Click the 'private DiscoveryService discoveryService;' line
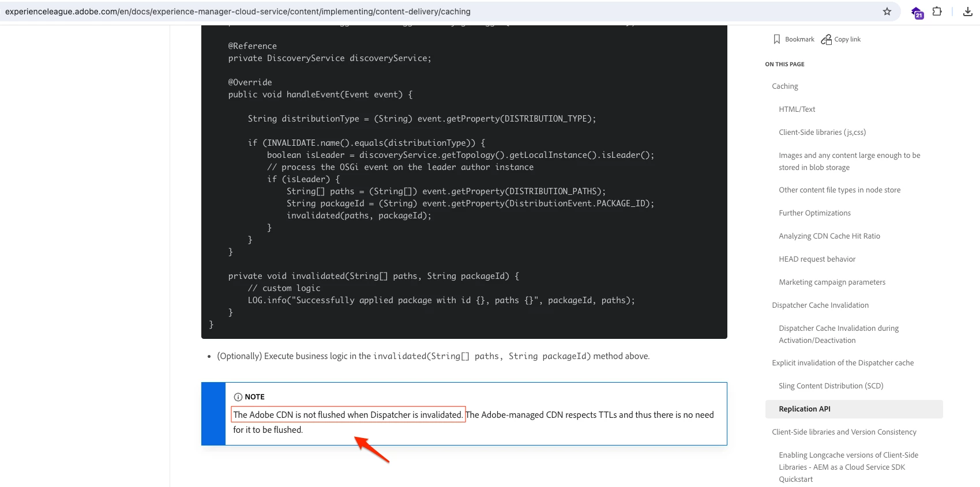The width and height of the screenshot is (980, 487). pos(329,58)
